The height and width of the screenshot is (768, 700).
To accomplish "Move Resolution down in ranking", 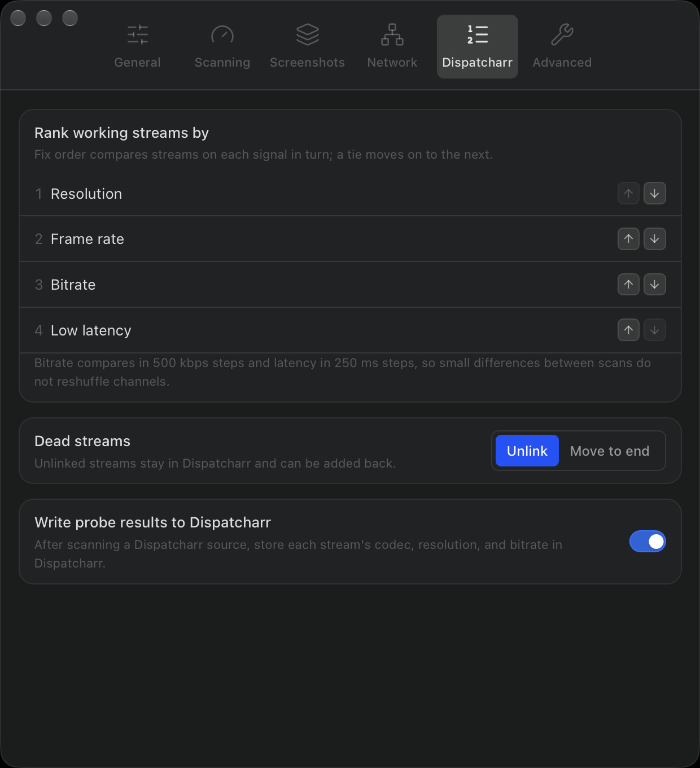I will (x=655, y=193).
